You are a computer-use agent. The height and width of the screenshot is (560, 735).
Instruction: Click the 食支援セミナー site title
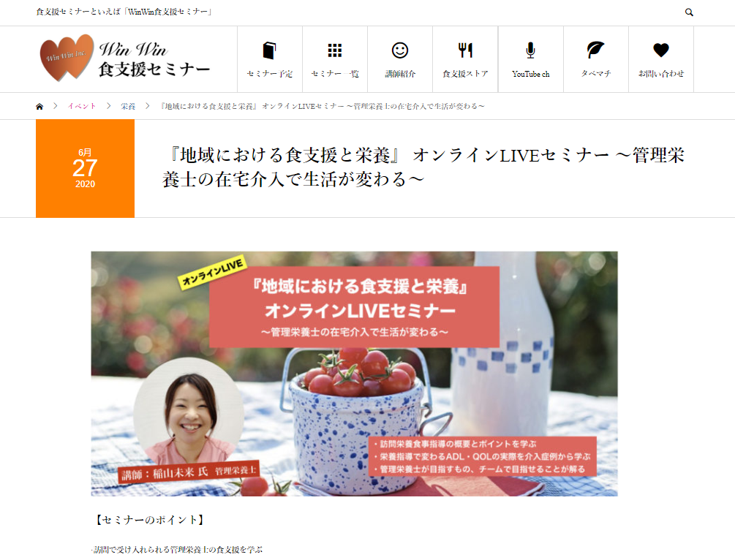click(154, 69)
